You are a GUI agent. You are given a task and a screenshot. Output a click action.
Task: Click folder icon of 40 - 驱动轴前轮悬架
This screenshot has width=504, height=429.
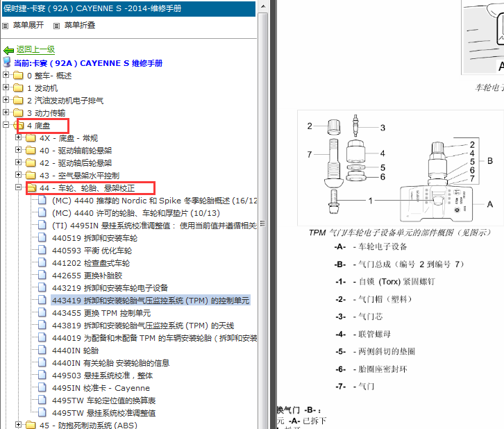31,151
